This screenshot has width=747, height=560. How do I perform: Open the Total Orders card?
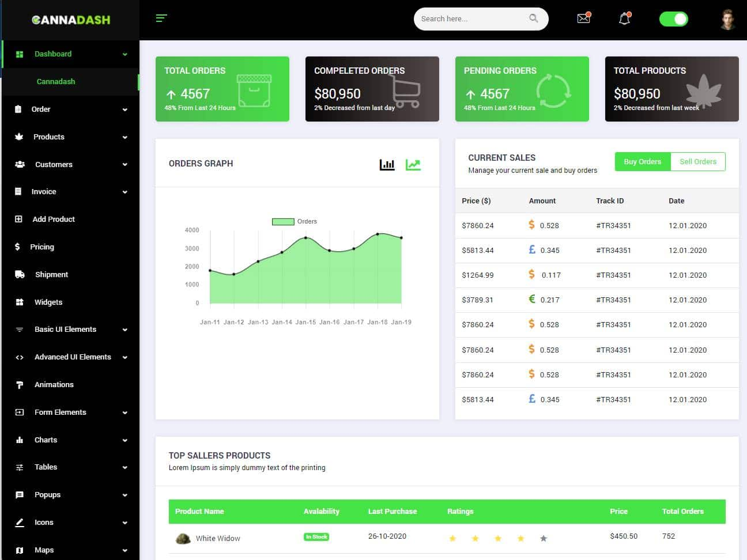coord(222,89)
